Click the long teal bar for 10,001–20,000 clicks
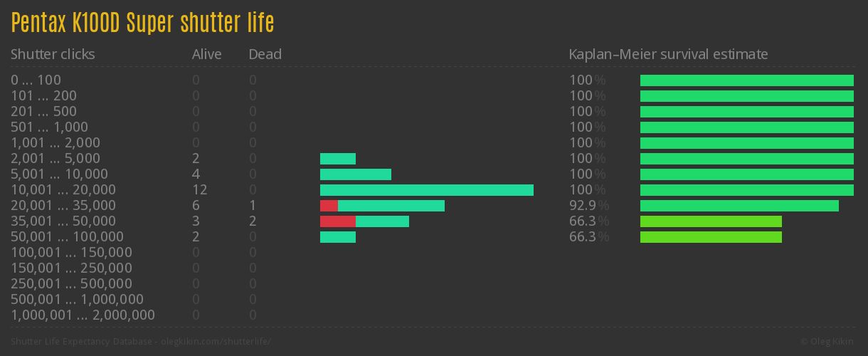868x356 pixels. [x=427, y=190]
